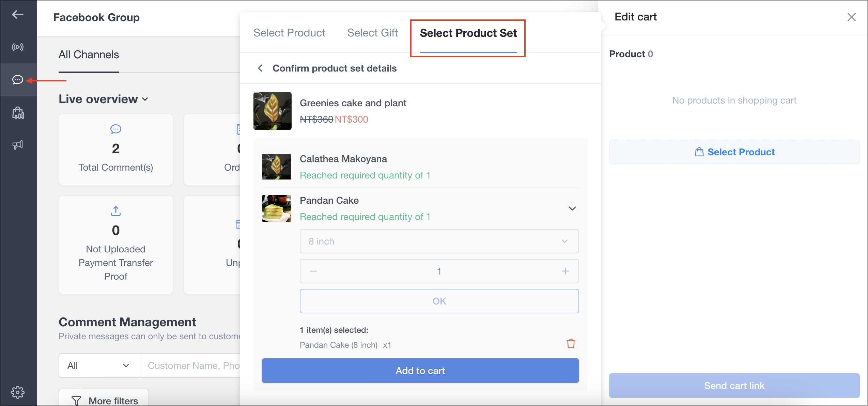Viewport: 868px width, 406px height.
Task: Increase Pandan Cake quantity with the plus button
Action: [x=565, y=271]
